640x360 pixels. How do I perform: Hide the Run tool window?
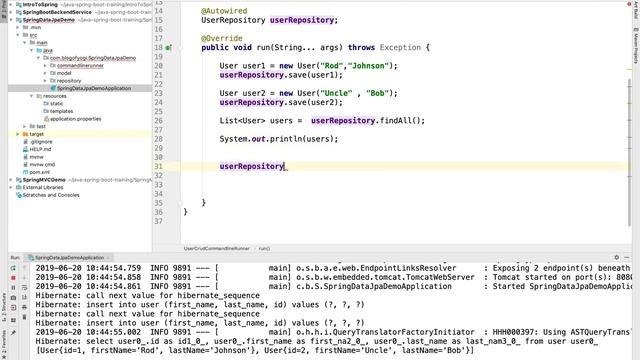tap(627, 257)
